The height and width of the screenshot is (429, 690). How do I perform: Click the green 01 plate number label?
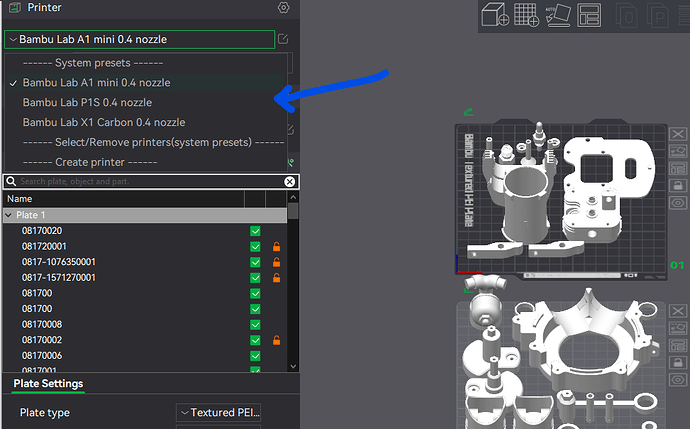677,265
